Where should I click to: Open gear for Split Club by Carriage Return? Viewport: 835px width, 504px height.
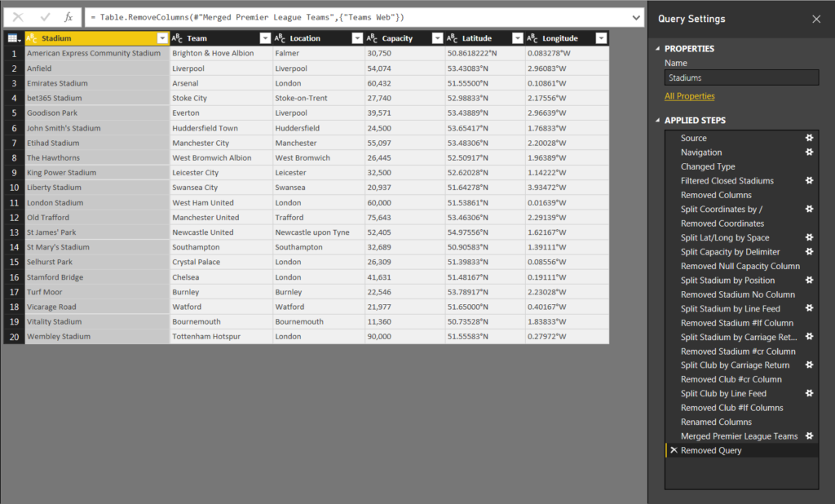pos(810,365)
